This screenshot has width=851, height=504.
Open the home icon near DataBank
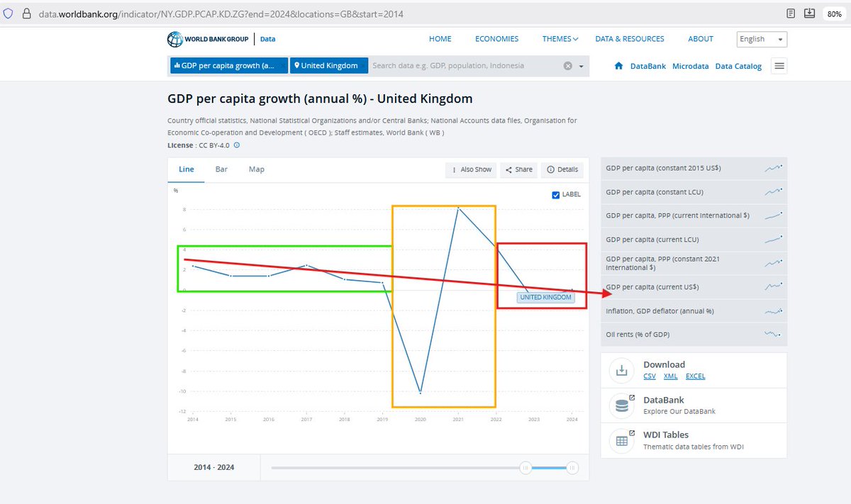click(x=618, y=66)
